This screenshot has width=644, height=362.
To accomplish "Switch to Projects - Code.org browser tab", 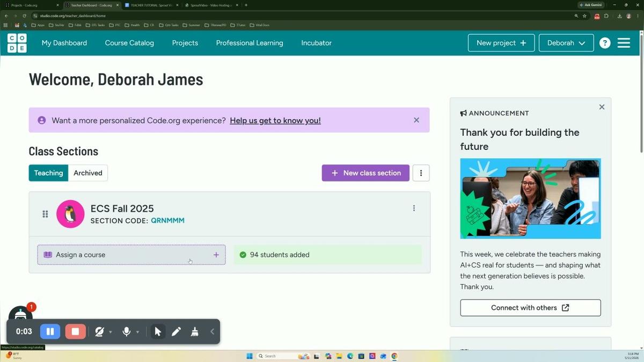I will click(x=32, y=5).
